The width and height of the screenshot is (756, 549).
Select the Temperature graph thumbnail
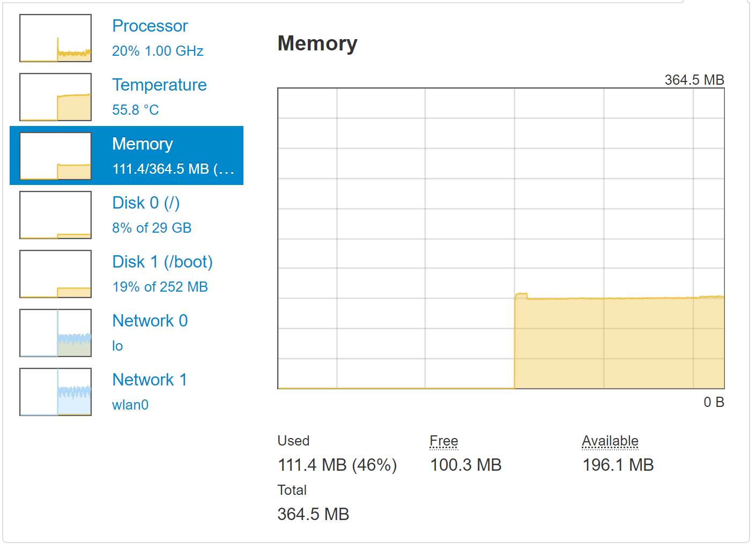point(55,97)
